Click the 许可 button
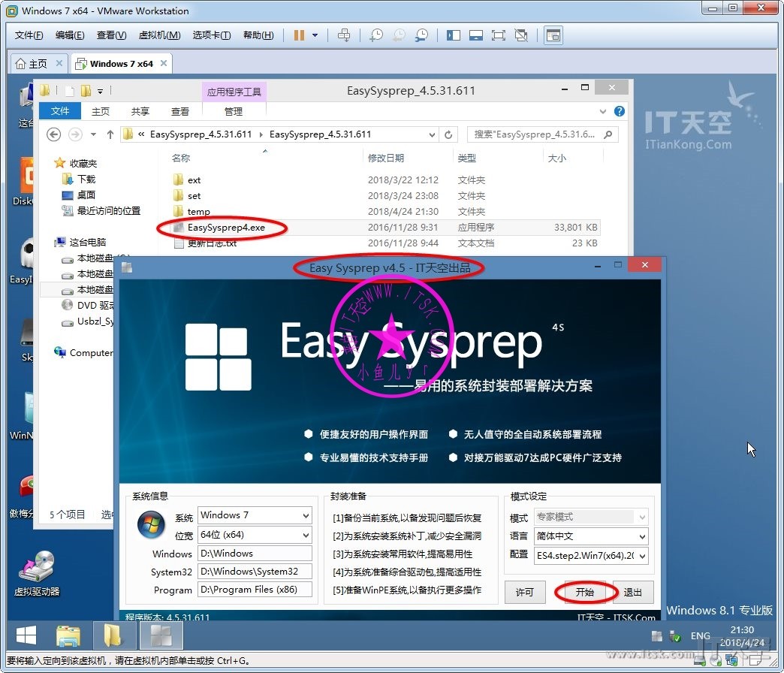The image size is (784, 673). (x=525, y=592)
